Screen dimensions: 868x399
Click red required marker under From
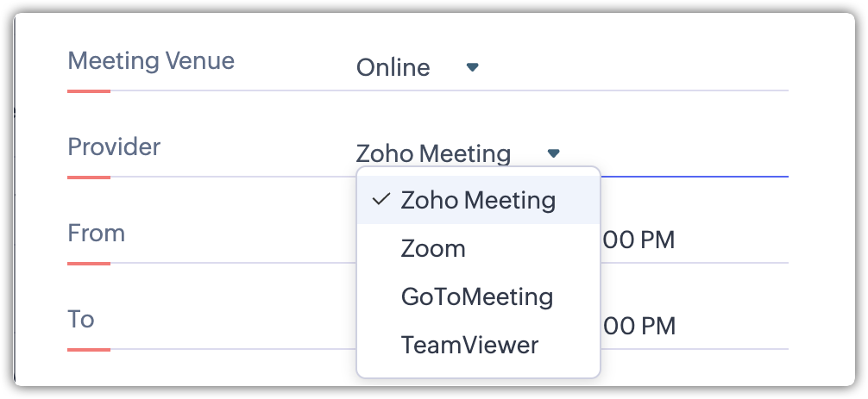pyautogui.click(x=89, y=263)
